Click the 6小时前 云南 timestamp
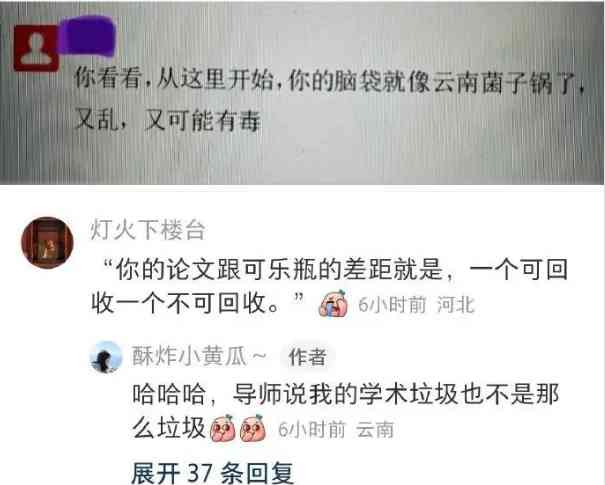Viewport: 605px width, 485px height. 336,430
